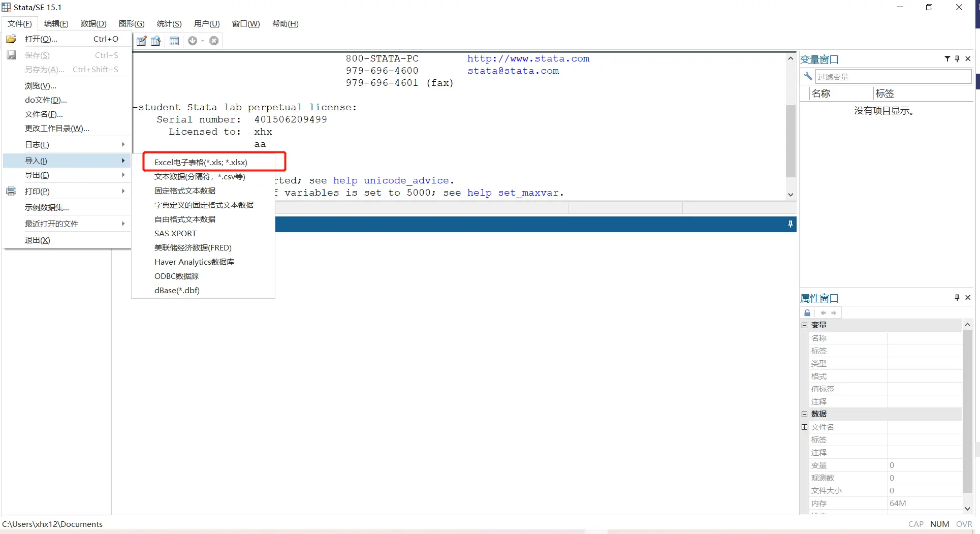Click the properties panel scroll-up arrow
The width and height of the screenshot is (980, 534).
point(967,325)
